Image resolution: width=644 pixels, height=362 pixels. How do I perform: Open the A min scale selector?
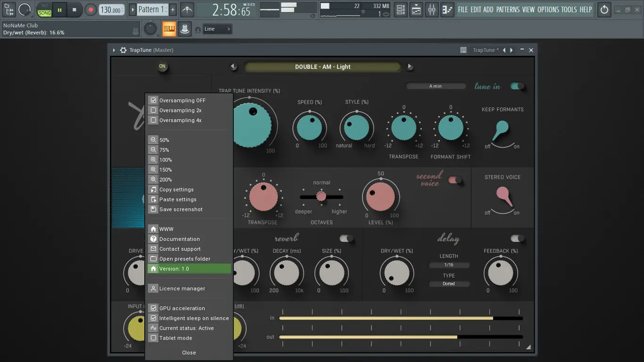(436, 86)
